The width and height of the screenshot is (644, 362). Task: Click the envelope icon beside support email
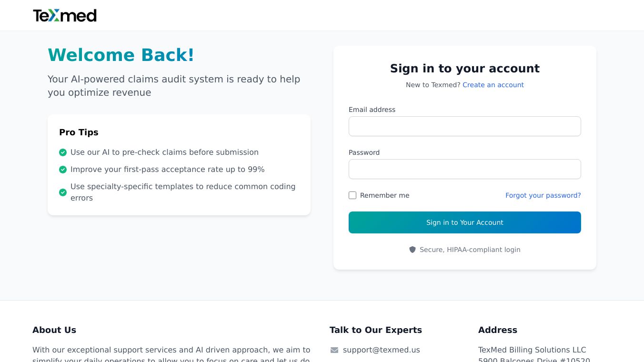[x=334, y=350]
